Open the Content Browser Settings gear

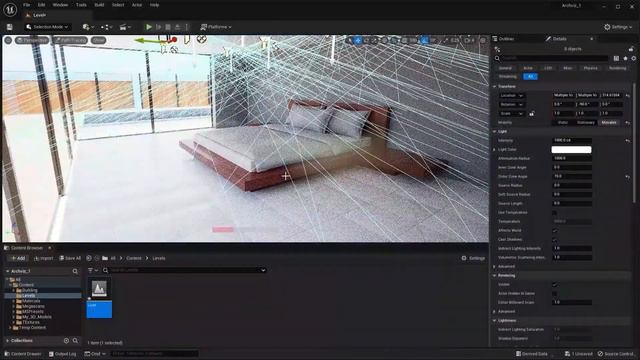point(473,258)
